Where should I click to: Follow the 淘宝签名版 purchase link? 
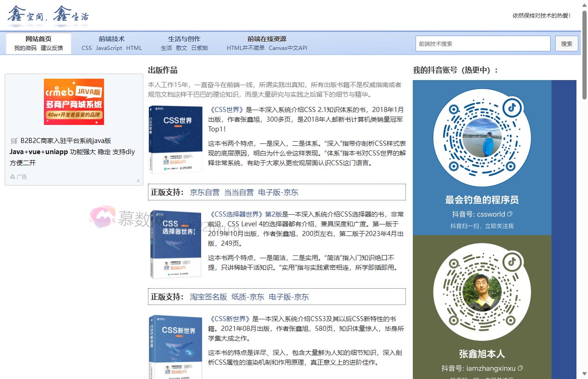[208, 297]
